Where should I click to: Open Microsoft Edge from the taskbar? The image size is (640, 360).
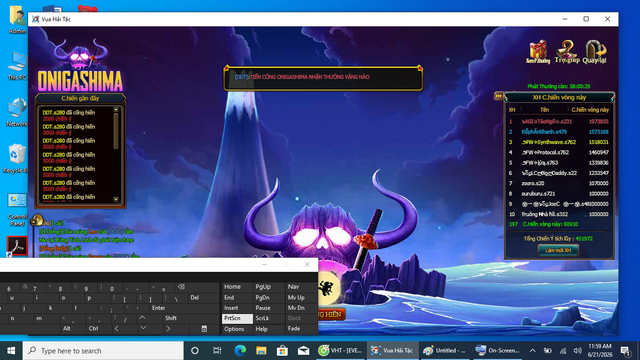coord(240,351)
